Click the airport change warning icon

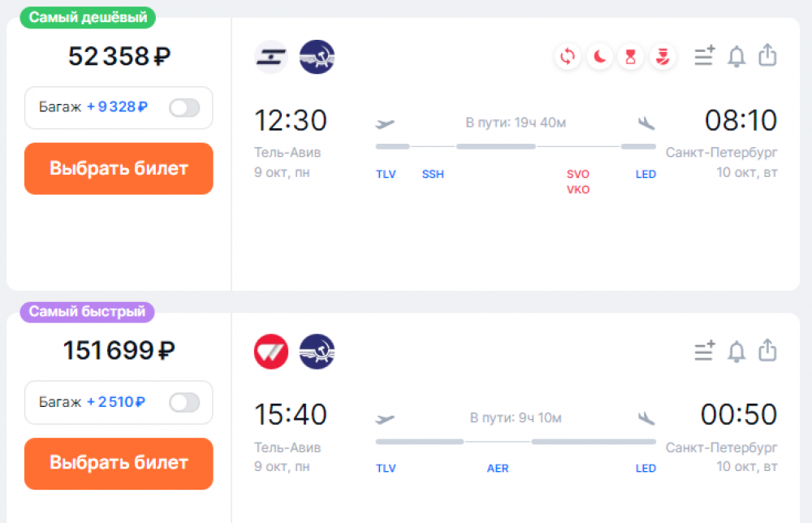click(568, 57)
